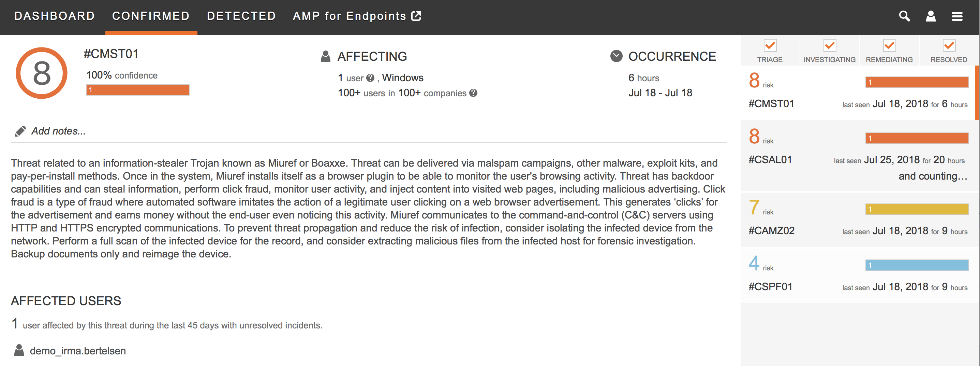Click help icon next to '100+ companies'
The image size is (980, 366).
click(473, 93)
